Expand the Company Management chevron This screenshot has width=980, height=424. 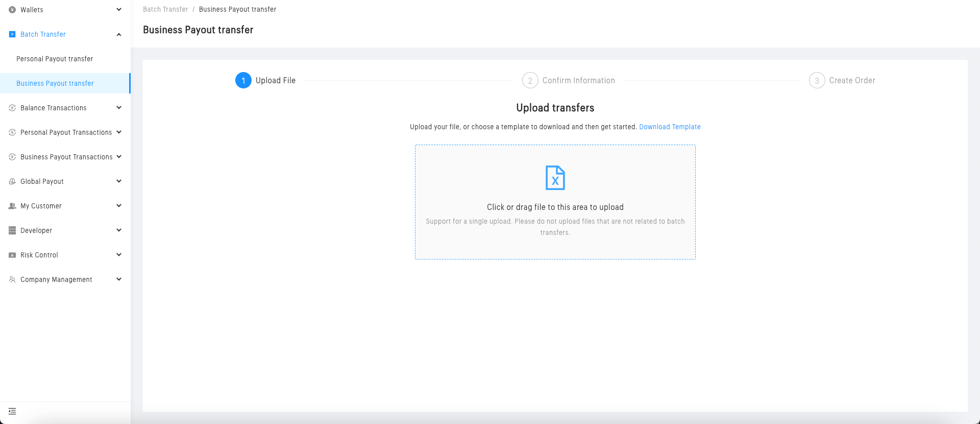click(x=119, y=279)
